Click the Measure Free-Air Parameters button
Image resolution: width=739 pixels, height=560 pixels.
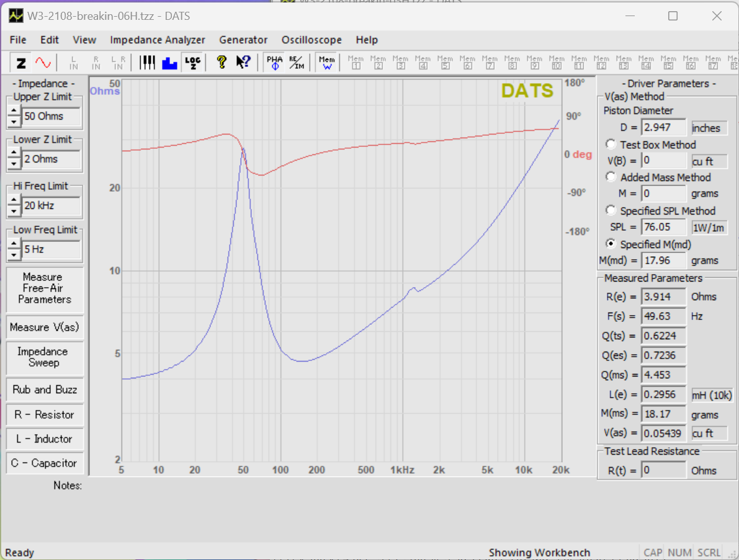click(45, 288)
